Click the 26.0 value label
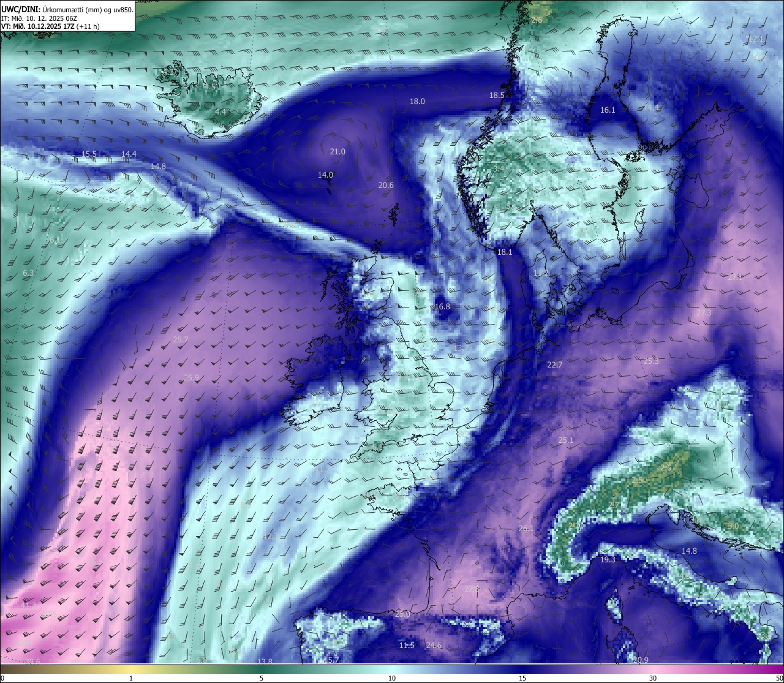Image resolution: width=784 pixels, height=683 pixels. [x=402, y=614]
